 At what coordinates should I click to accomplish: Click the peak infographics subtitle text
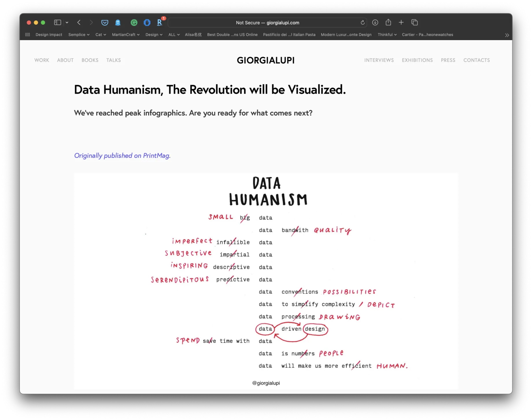tap(193, 113)
